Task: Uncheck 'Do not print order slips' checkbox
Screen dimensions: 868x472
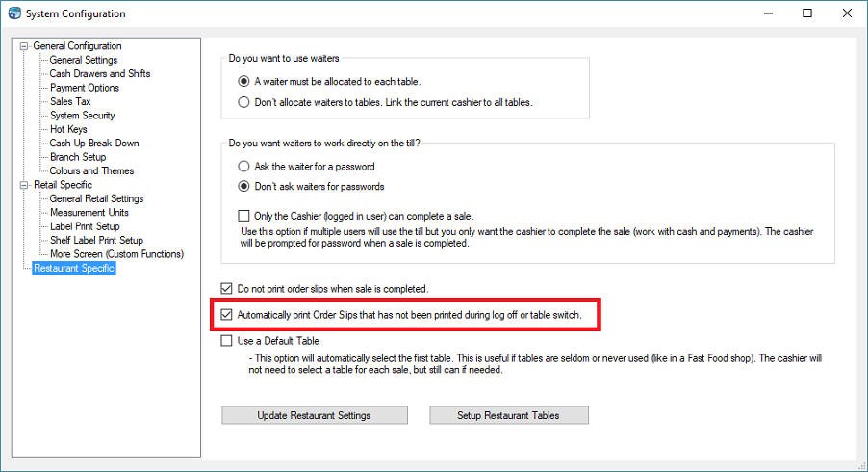Action: [x=227, y=289]
